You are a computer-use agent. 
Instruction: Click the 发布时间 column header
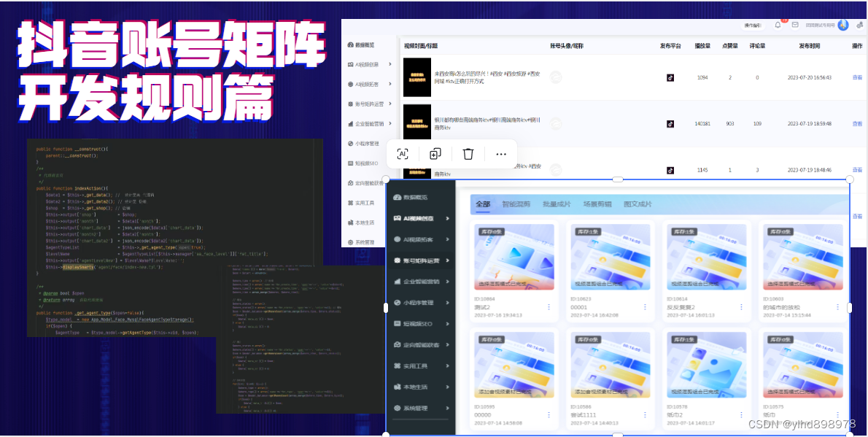coord(810,45)
